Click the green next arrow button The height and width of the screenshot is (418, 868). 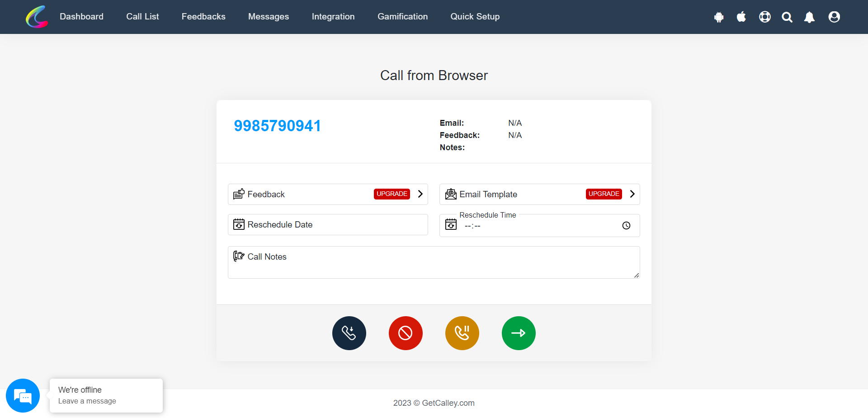click(519, 333)
